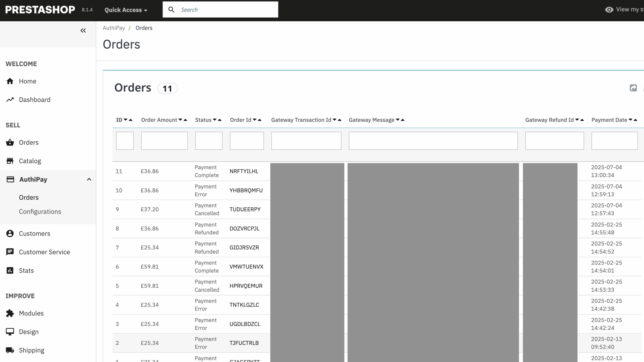Open the Quick Access dropdown
Viewport: 644px width, 362px height.
point(126,10)
